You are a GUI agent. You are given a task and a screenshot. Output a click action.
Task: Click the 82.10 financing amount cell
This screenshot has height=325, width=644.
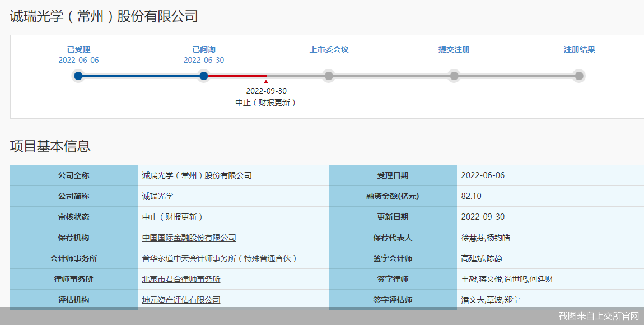(471, 196)
